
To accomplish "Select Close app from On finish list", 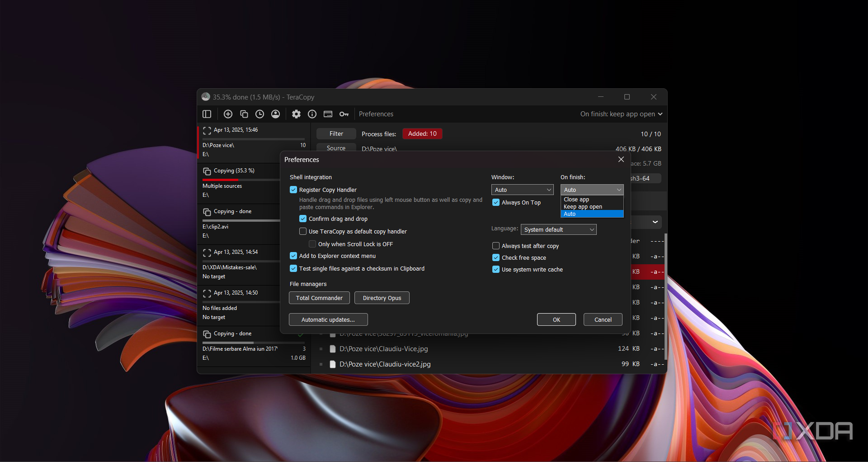I will click(576, 200).
